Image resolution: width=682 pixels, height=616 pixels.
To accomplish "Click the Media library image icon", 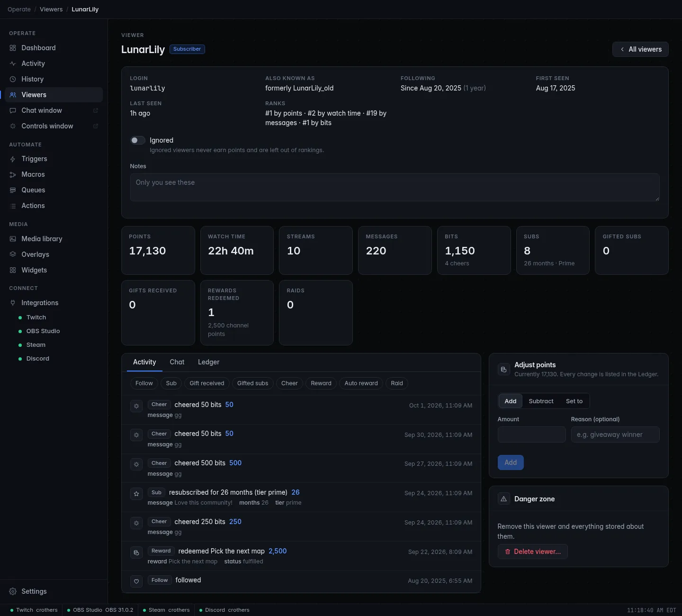I will click(13, 239).
